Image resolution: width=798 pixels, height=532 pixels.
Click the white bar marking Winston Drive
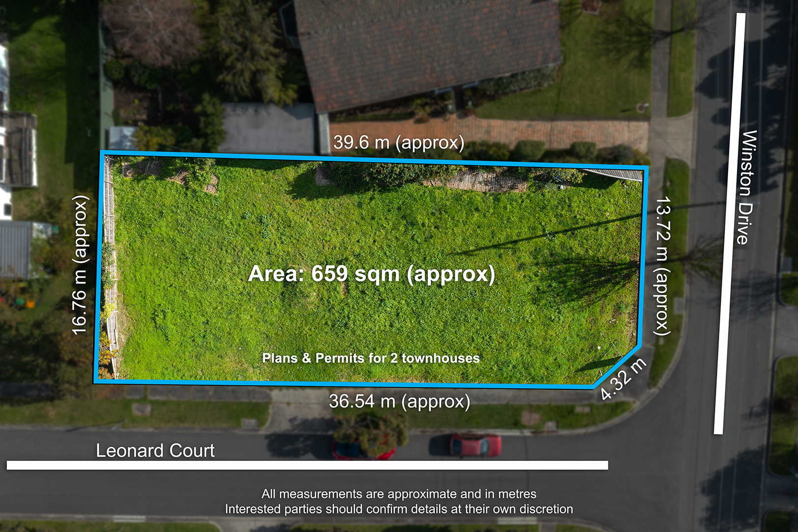click(x=730, y=224)
